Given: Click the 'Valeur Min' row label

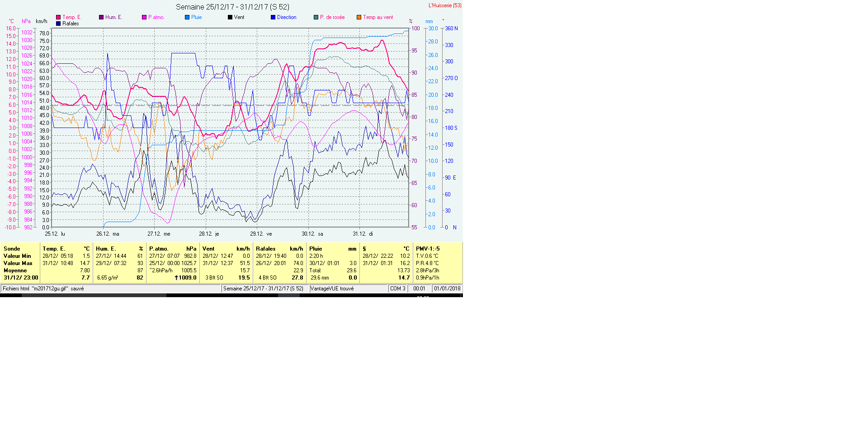Looking at the screenshot, I should click(x=17, y=256).
